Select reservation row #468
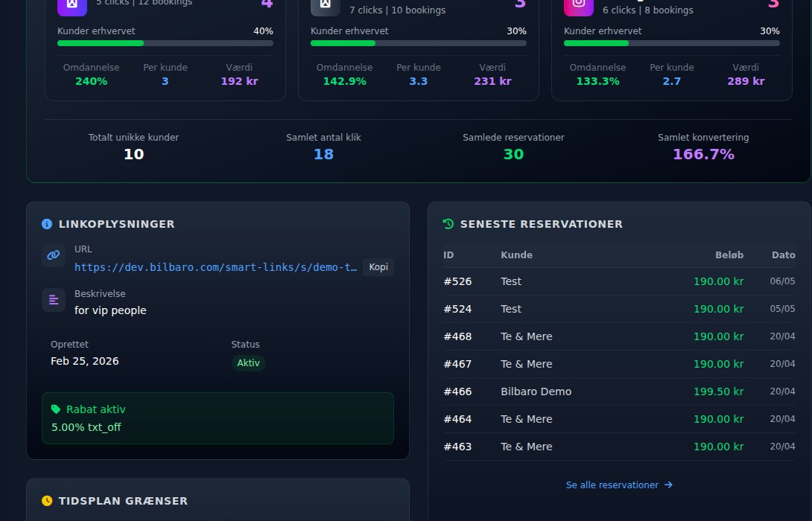The height and width of the screenshot is (521, 812). 619,336
